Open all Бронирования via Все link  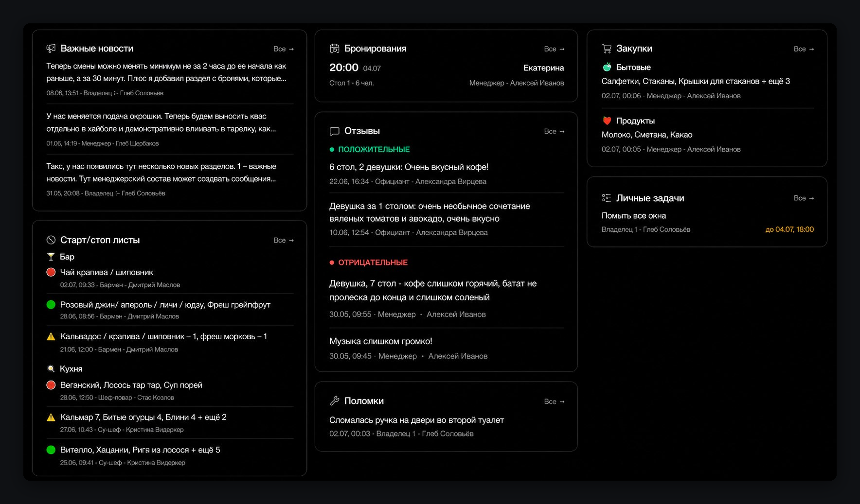pos(554,49)
